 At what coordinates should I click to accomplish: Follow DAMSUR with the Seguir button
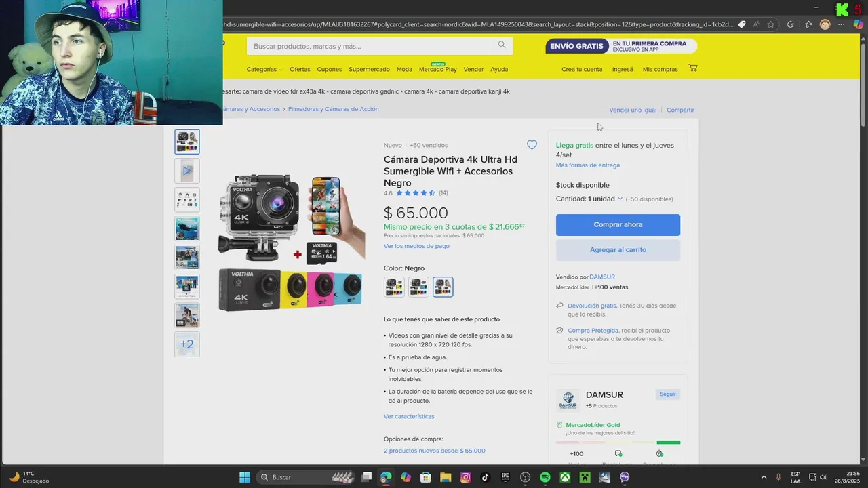667,394
